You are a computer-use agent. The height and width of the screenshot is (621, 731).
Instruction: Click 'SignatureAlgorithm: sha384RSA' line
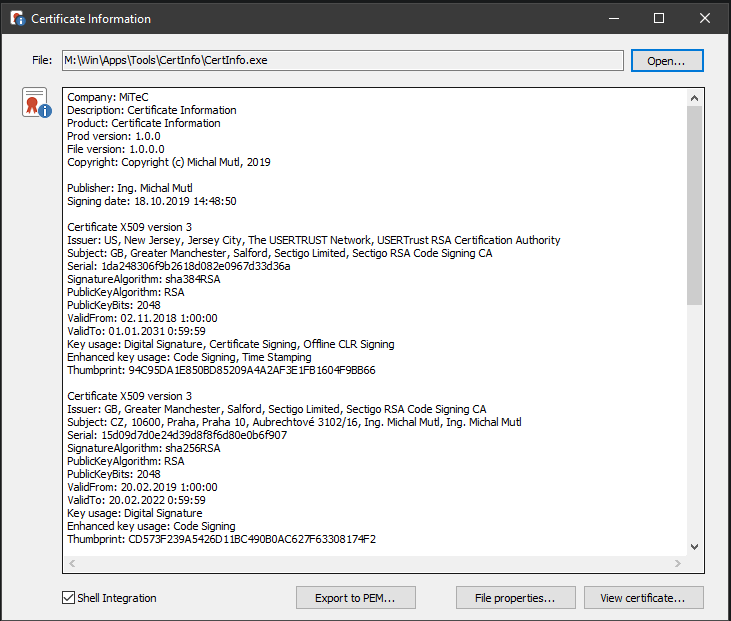pyautogui.click(x=144, y=279)
